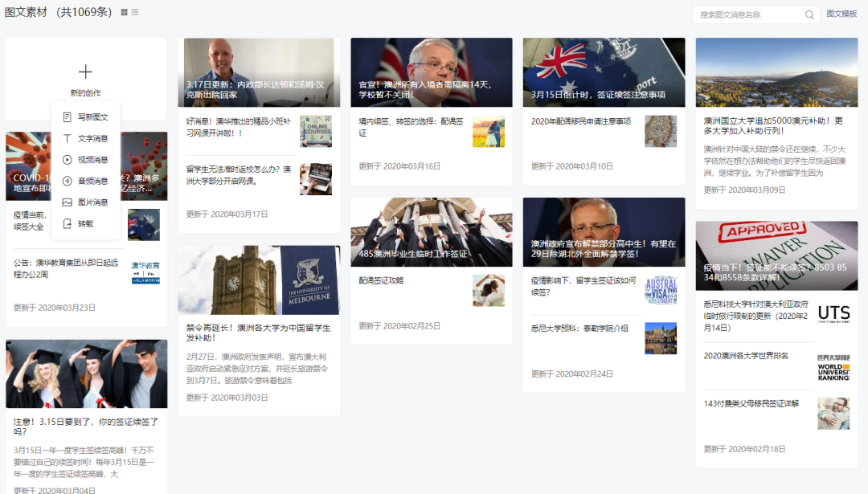
Task: Click the couple thumbnail beside 境内续签
Action: coord(489,131)
